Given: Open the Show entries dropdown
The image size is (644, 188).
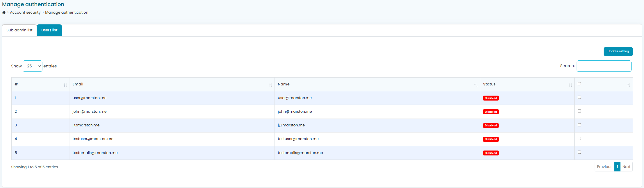Looking at the screenshot, I should (x=33, y=66).
